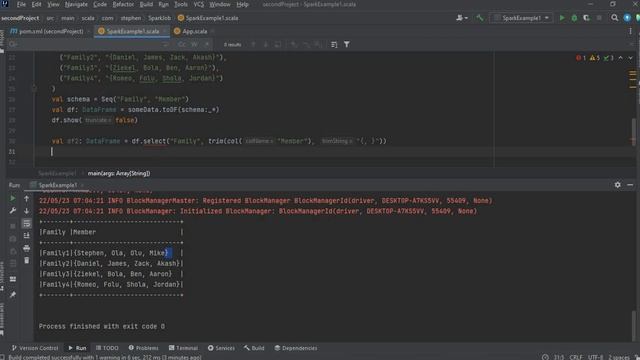Image resolution: width=640 pixels, height=360 pixels.
Task: Toggle soft-wrap in the Run console
Action: 27,223
